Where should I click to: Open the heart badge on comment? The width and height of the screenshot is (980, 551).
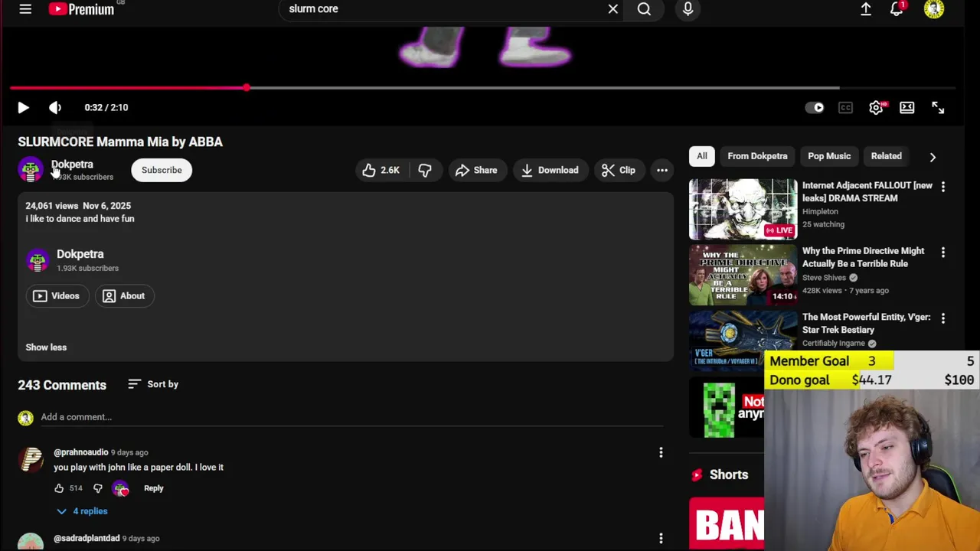pos(121,488)
